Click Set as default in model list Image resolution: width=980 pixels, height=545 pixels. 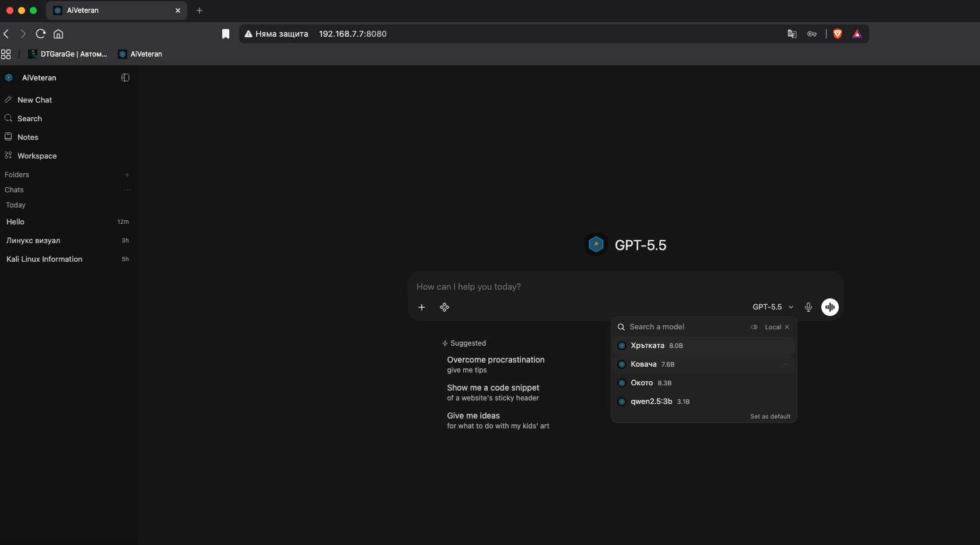point(771,417)
